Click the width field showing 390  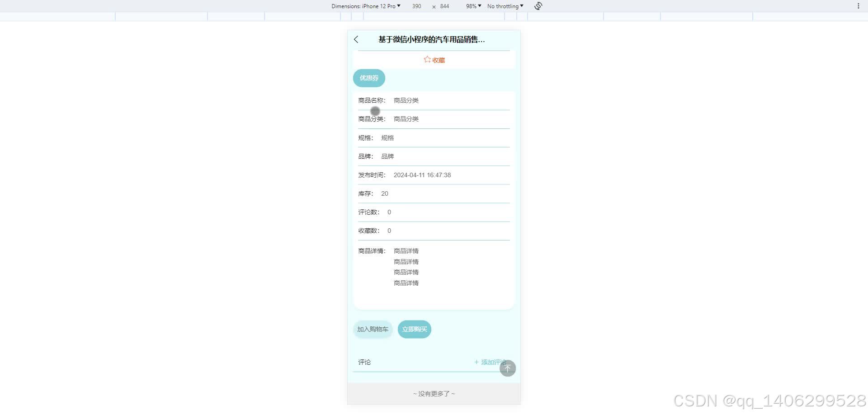417,6
